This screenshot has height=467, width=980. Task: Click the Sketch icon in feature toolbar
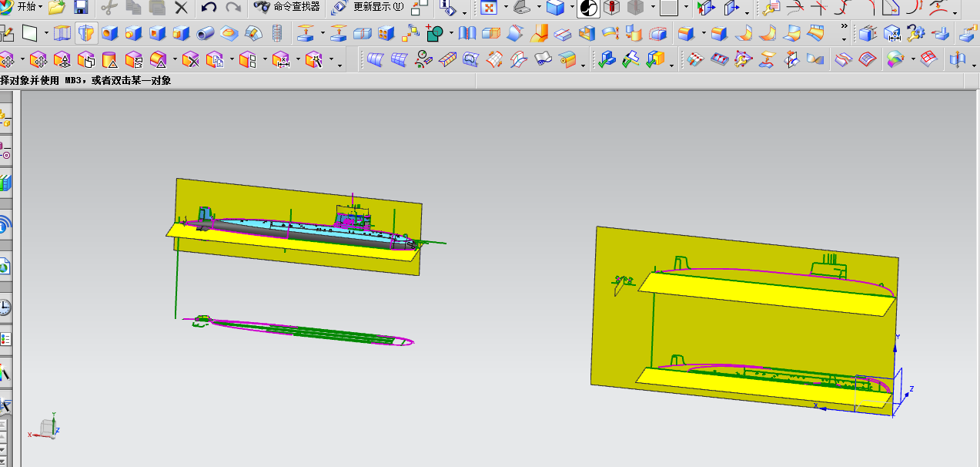pyautogui.click(x=6, y=34)
